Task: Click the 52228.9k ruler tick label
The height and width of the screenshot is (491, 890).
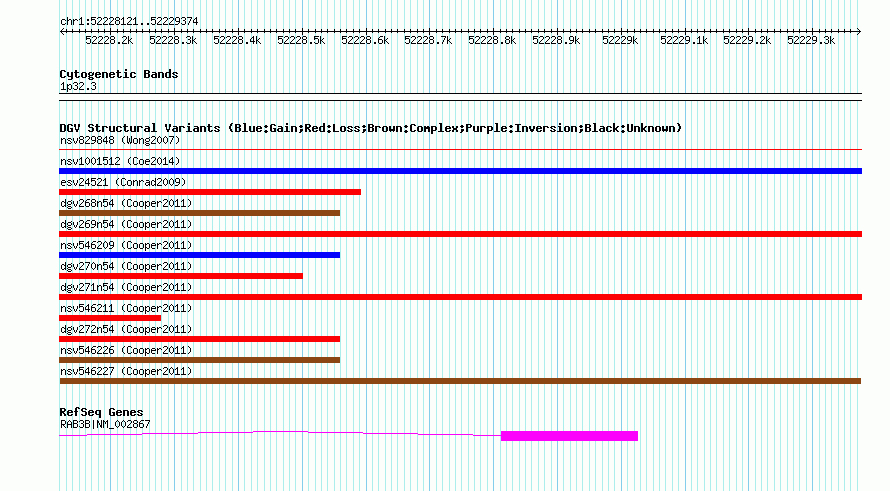Action: point(556,40)
